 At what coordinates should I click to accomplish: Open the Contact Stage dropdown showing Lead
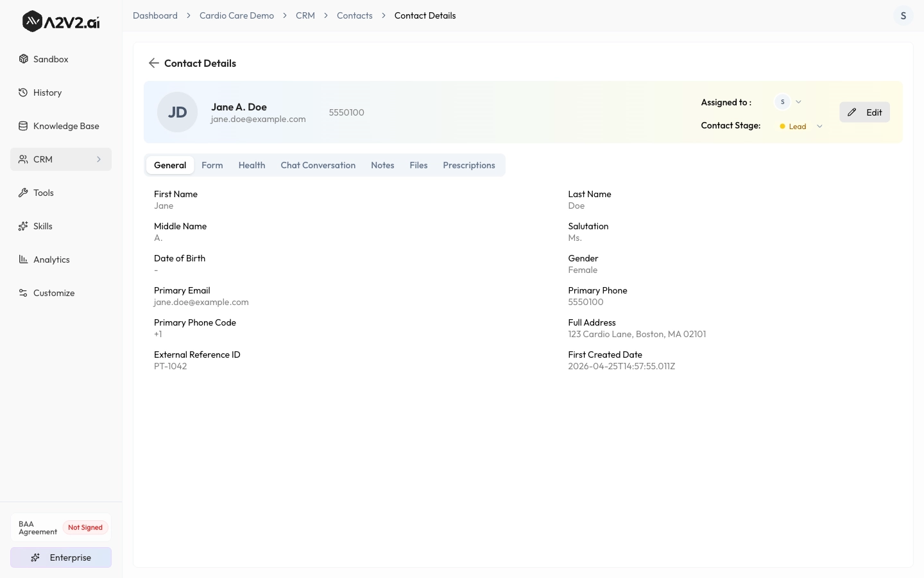click(819, 126)
